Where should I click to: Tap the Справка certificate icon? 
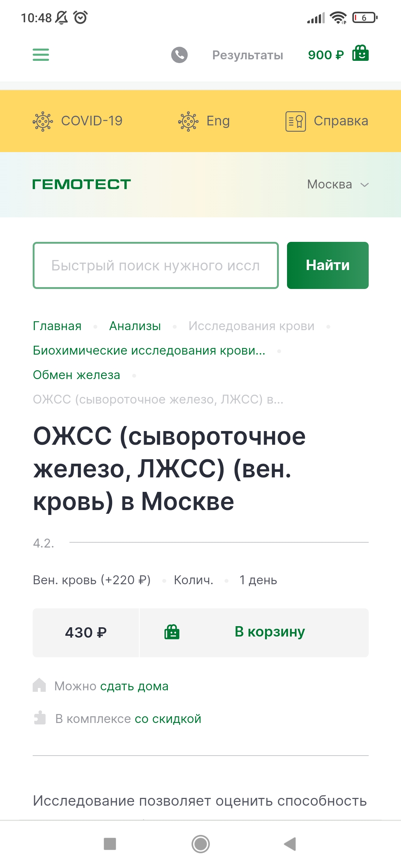pyautogui.click(x=296, y=121)
